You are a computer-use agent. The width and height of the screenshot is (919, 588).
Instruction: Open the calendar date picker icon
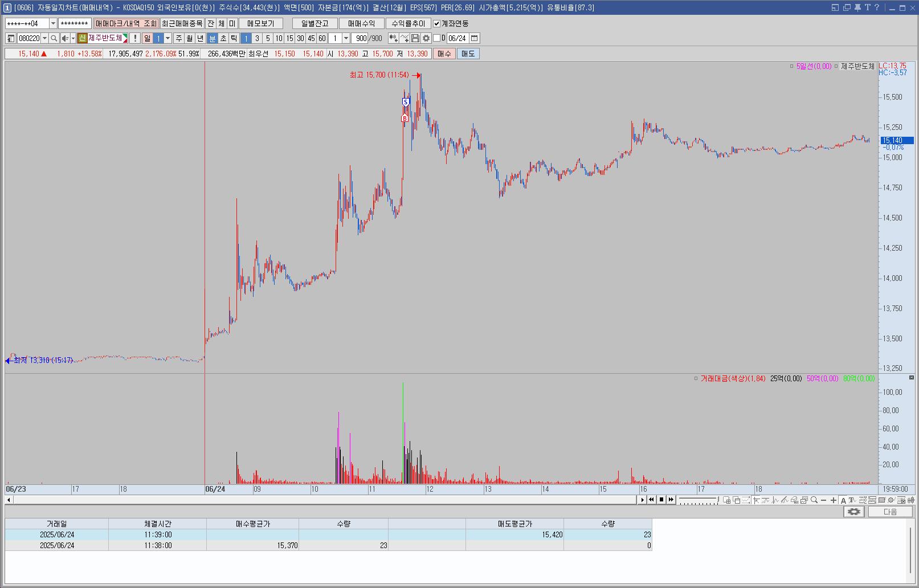[474, 38]
